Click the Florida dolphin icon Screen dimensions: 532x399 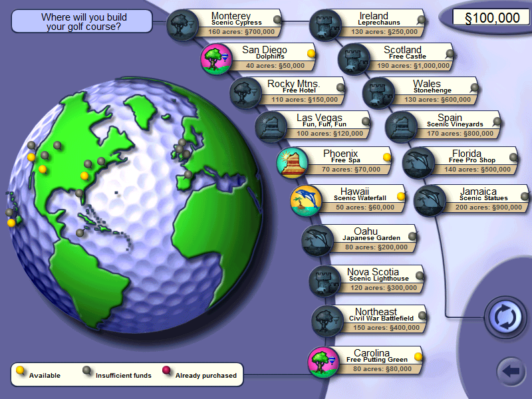419,163
